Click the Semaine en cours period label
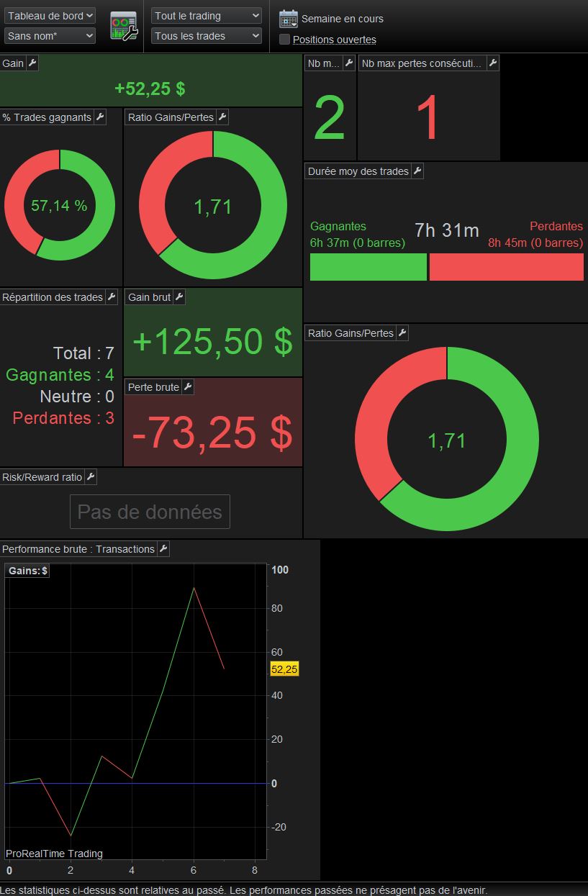 (x=343, y=19)
